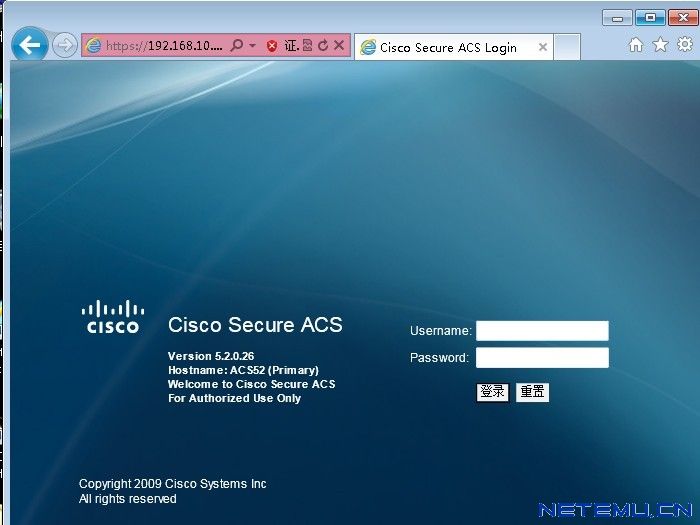This screenshot has width=700, height=525.
Task: Open the address bar autocomplete dropdown arrow
Action: point(252,46)
